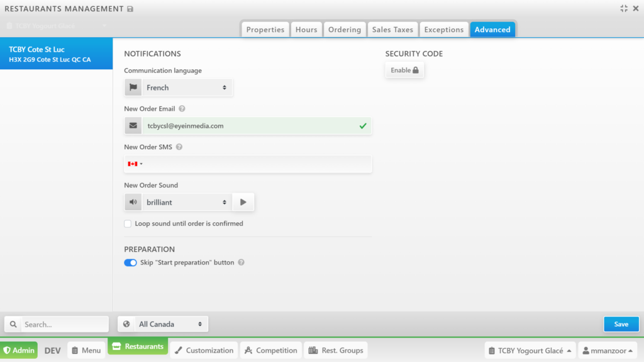Open the Customization section
The height and width of the screenshot is (362, 644).
point(203,351)
